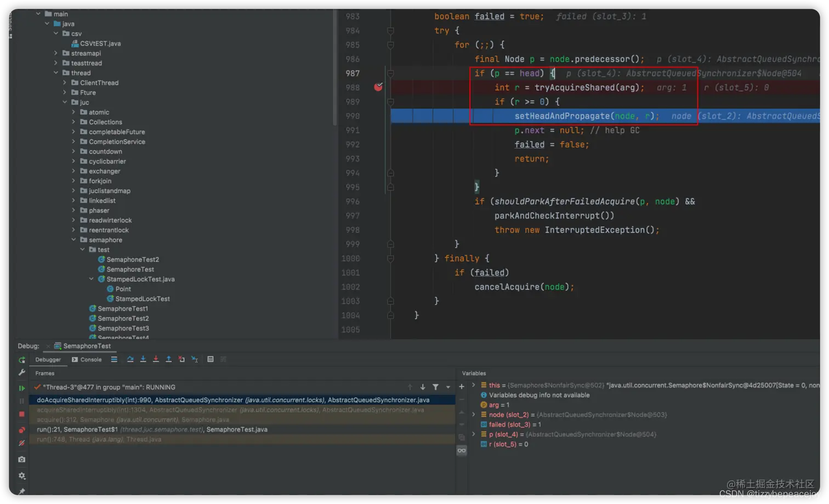Toggle the Mute Breakpoints icon
The image size is (829, 504).
pyautogui.click(x=22, y=443)
